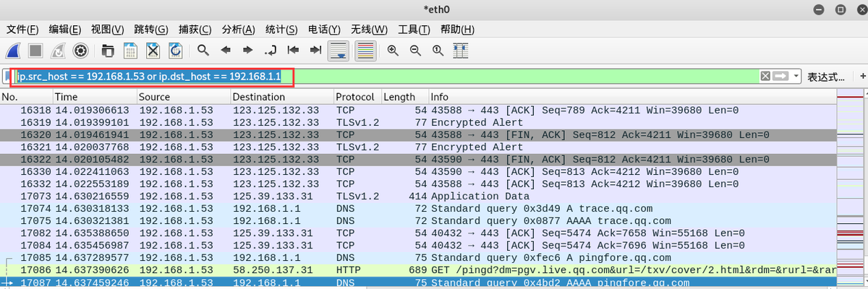868x289 pixels.
Task: Open the filter bookmark button
Action: pos(8,77)
